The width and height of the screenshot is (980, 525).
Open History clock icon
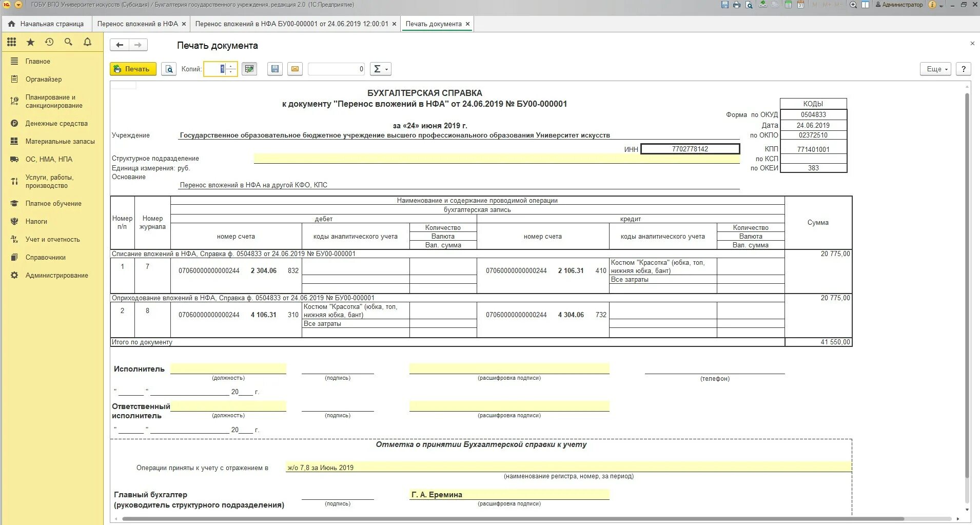click(x=49, y=42)
